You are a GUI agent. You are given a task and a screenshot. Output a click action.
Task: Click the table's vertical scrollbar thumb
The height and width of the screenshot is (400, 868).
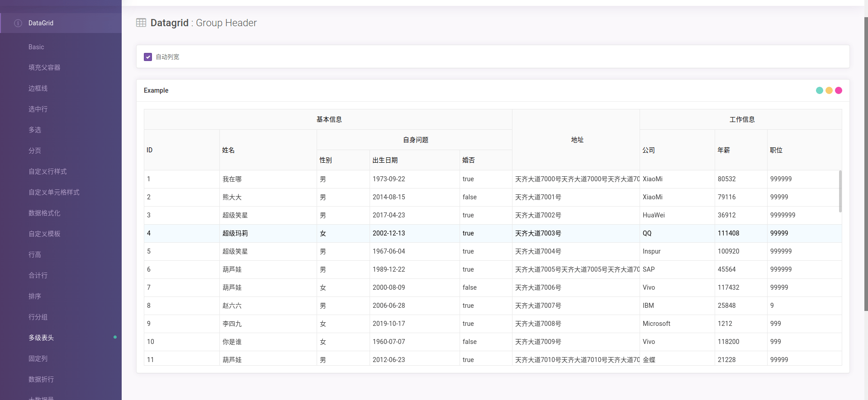tap(840, 191)
